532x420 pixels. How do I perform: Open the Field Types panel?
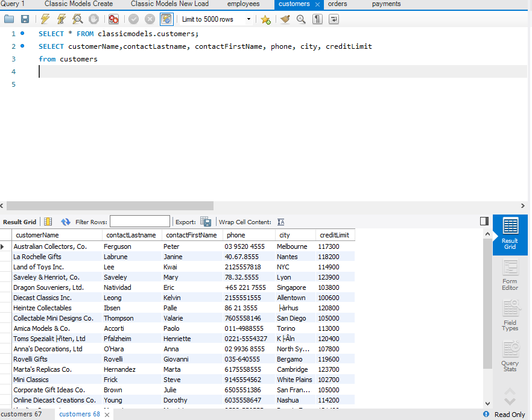[x=510, y=316]
